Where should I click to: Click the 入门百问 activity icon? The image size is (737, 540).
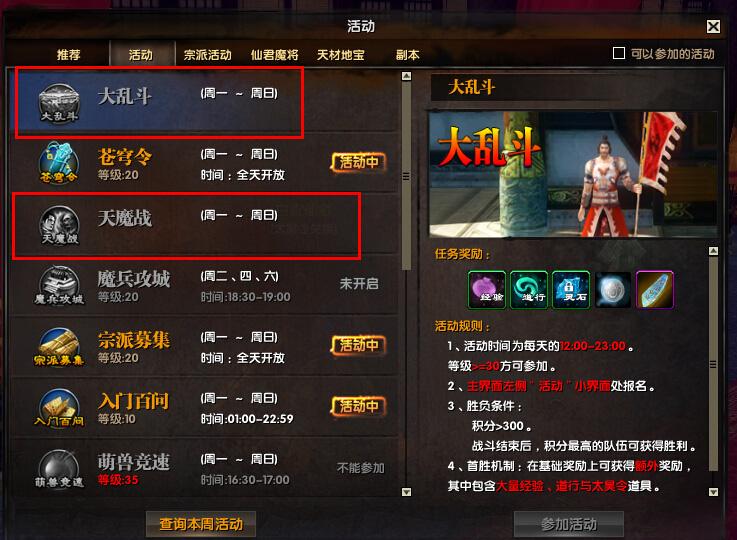[59, 407]
